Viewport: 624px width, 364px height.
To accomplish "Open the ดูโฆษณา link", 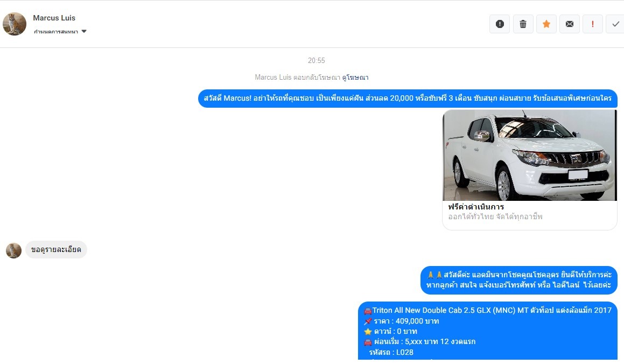I will [x=355, y=77].
